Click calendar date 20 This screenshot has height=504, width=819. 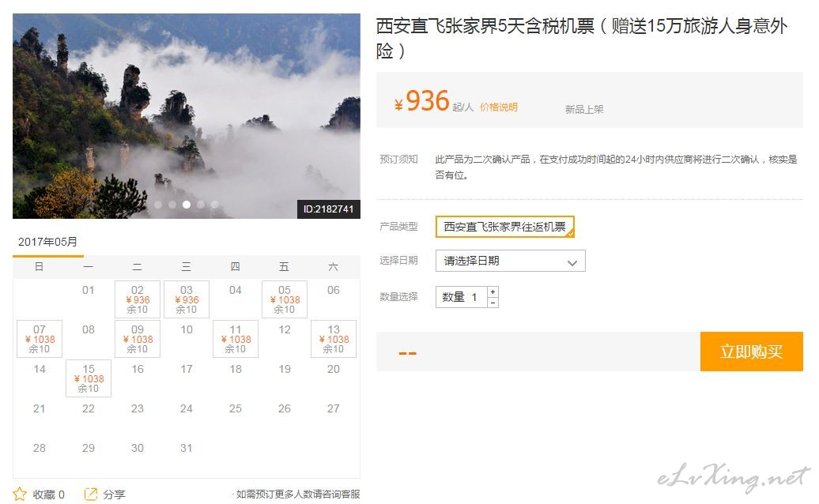(334, 370)
